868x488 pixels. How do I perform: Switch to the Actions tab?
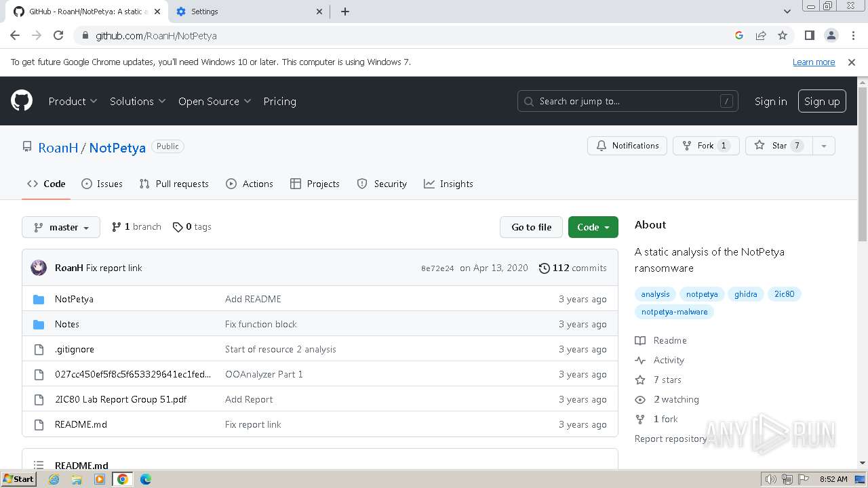click(250, 184)
